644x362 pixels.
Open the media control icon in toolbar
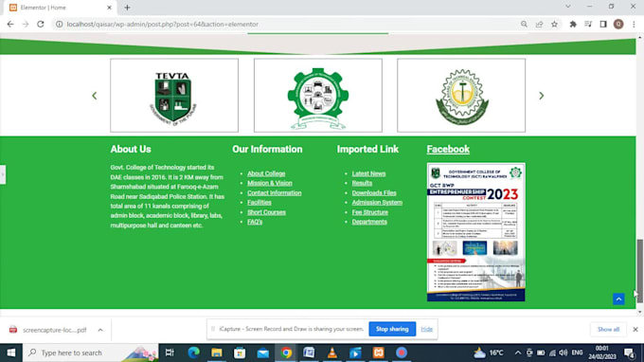pos(588,25)
